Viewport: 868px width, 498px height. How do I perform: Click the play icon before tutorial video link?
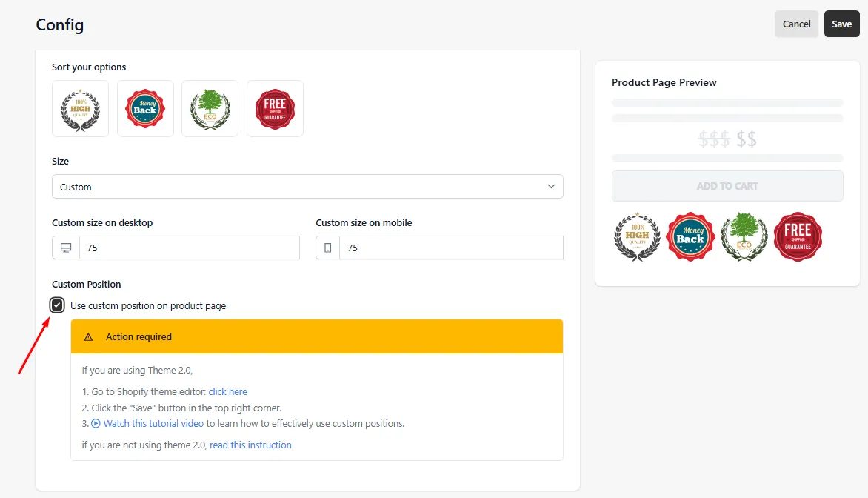point(96,424)
